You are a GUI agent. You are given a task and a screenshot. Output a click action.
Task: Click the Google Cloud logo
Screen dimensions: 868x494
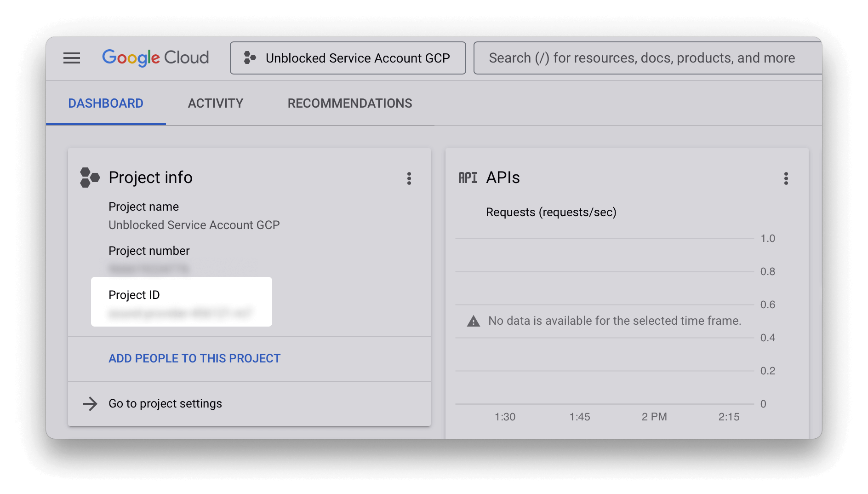(x=155, y=58)
